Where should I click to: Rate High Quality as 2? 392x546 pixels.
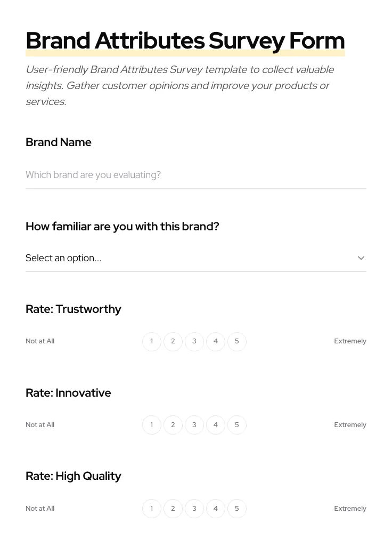point(173,508)
